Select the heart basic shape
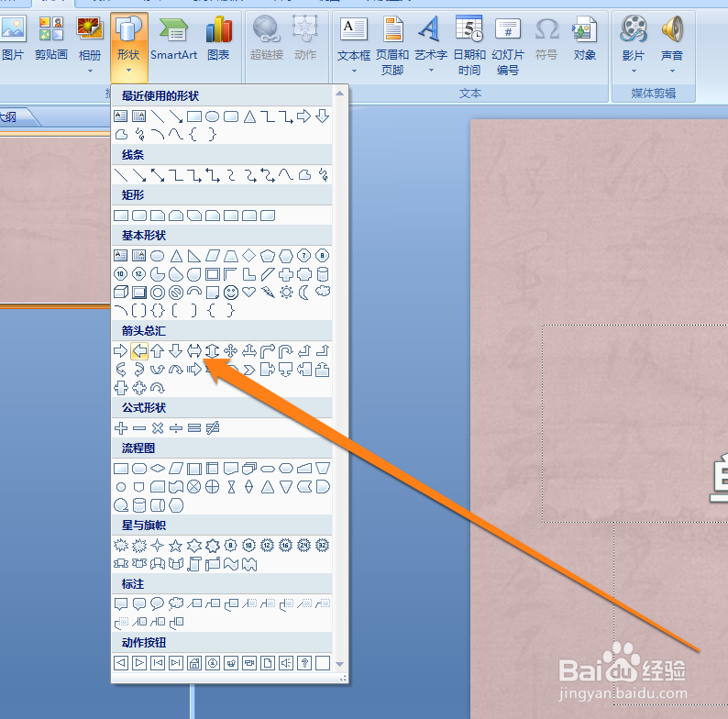728x719 pixels. [249, 293]
